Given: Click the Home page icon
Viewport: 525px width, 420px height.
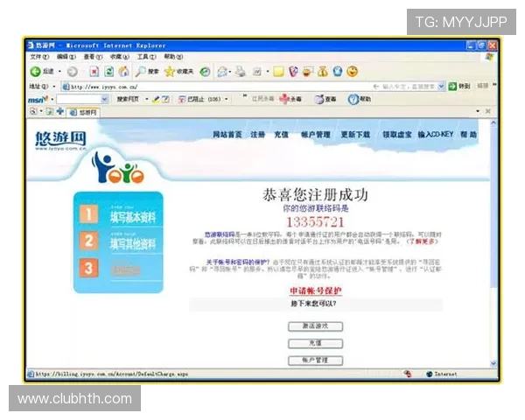Looking at the screenshot, I should coord(123,72).
